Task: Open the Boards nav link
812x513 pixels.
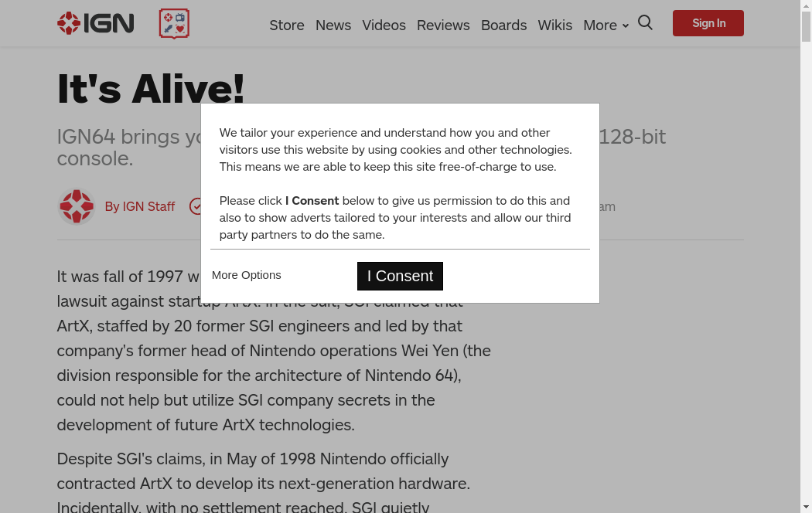Action: pyautogui.click(x=503, y=25)
